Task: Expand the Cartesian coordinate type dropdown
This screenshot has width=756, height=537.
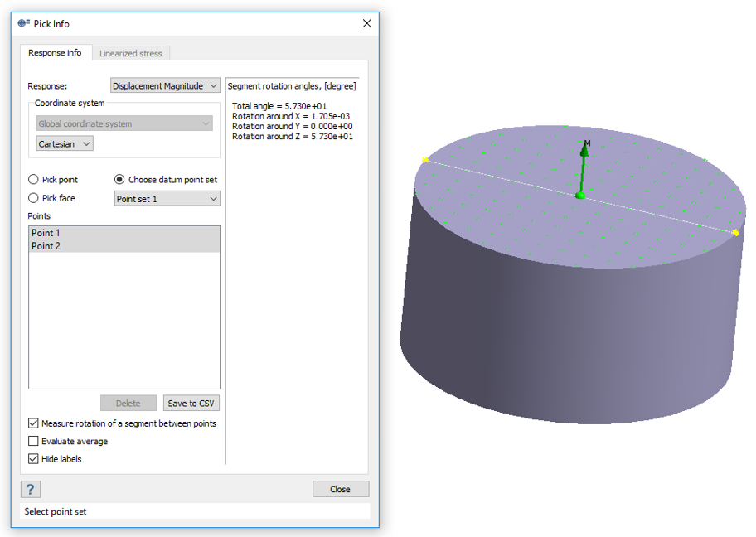Action: tap(65, 144)
